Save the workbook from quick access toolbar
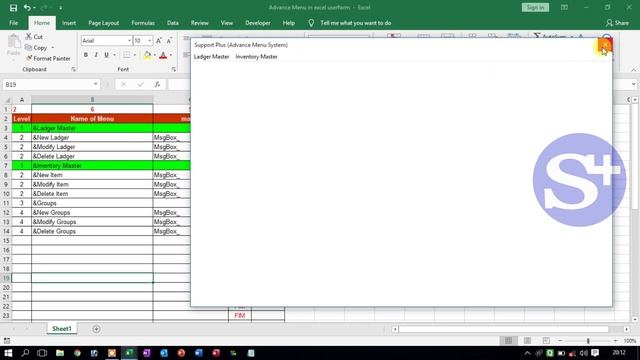 tap(13, 8)
